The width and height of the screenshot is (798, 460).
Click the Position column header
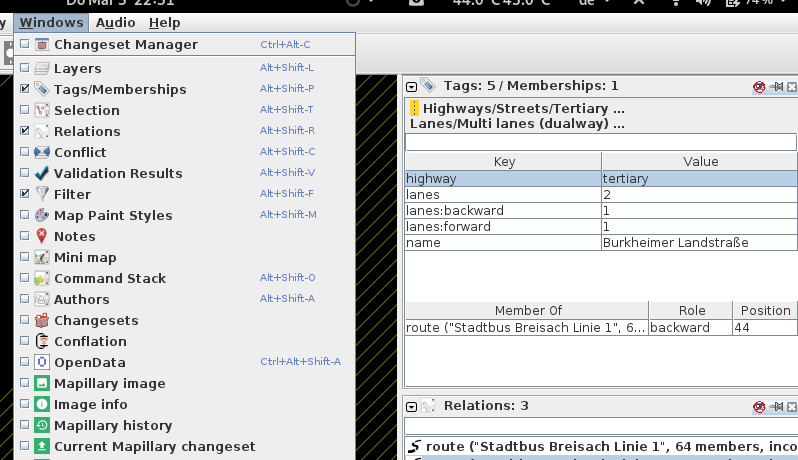(765, 310)
